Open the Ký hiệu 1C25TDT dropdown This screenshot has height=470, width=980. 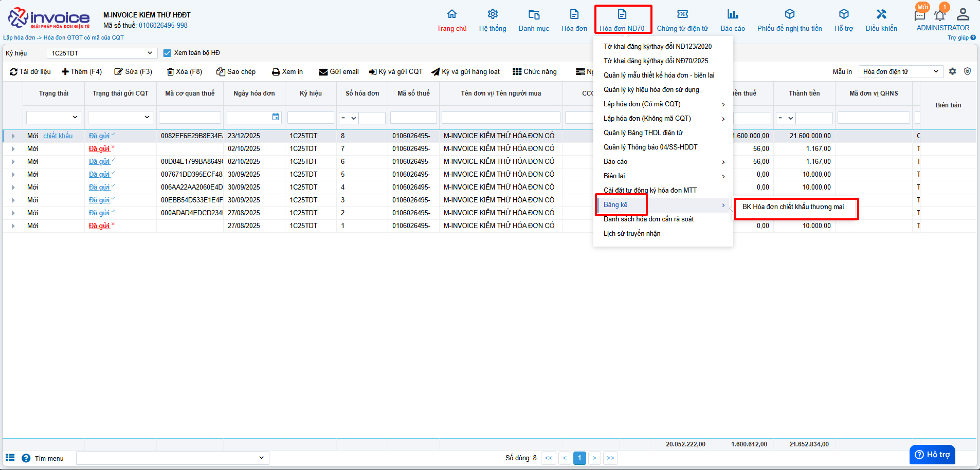[102, 53]
